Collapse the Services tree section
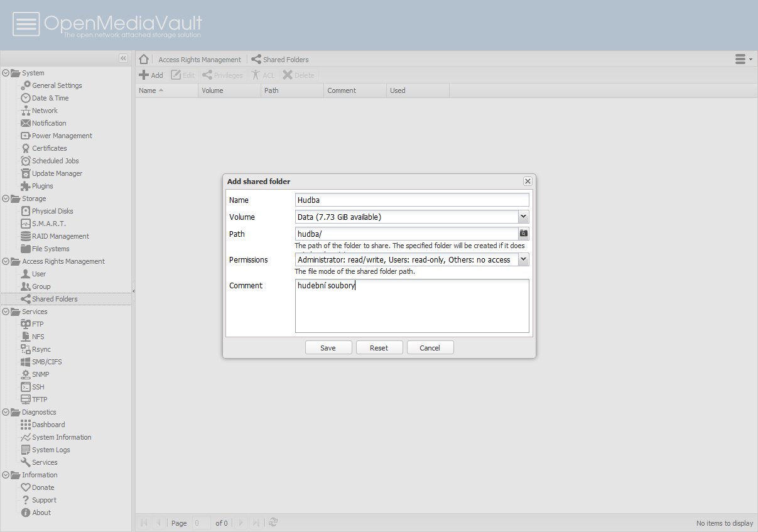Viewport: 758px width, 532px height. 6,312
